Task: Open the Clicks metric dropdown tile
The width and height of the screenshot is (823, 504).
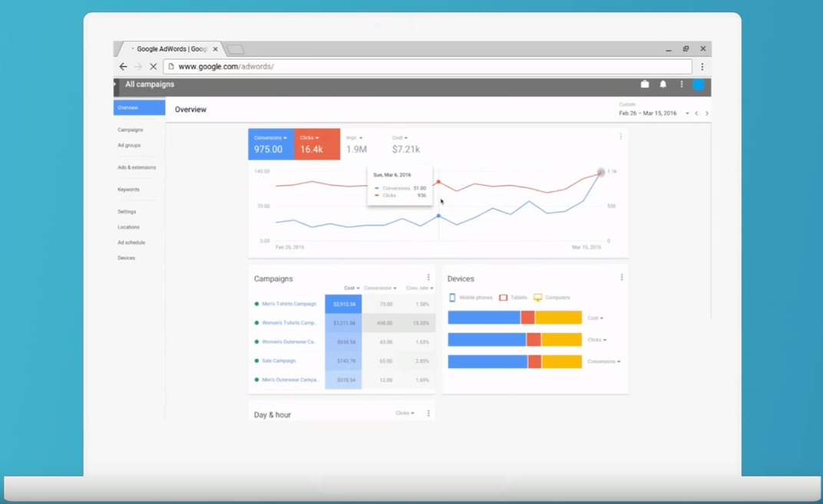Action: tap(317, 144)
